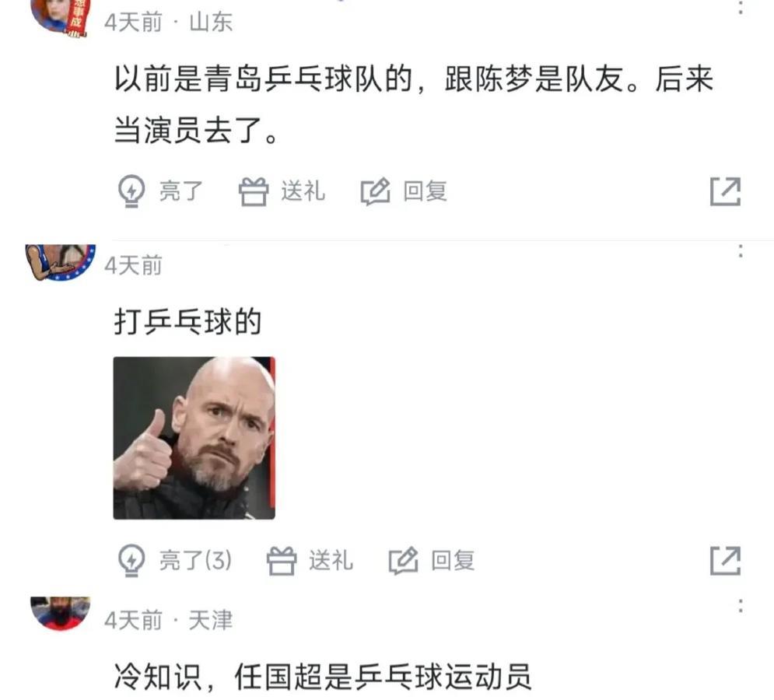Image resolution: width=774 pixels, height=700 pixels.
Task: Tap lightbulb icon beside 亮了(3)
Action: tap(131, 560)
